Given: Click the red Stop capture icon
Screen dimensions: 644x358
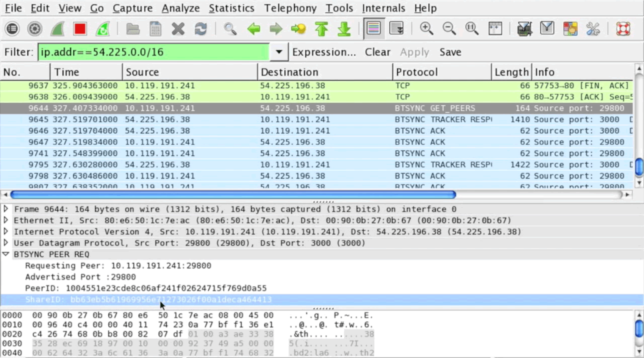Looking at the screenshot, I should coord(80,29).
